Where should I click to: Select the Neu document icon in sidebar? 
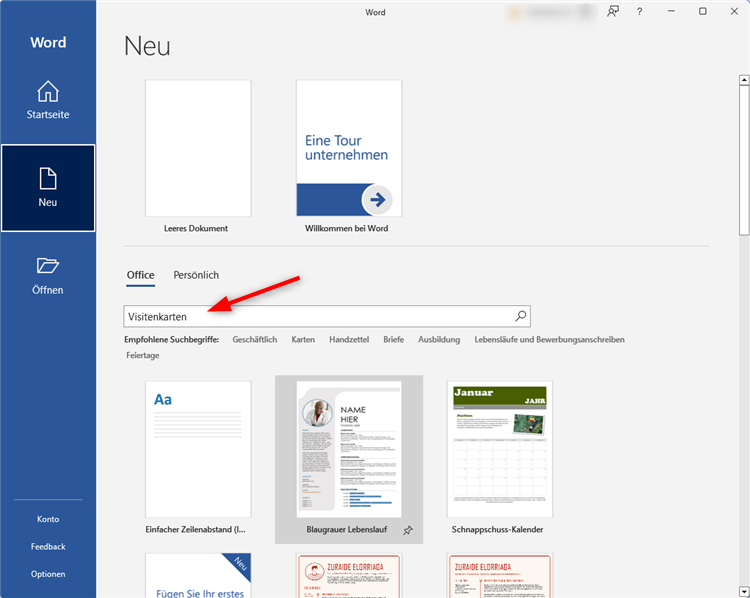tap(48, 178)
